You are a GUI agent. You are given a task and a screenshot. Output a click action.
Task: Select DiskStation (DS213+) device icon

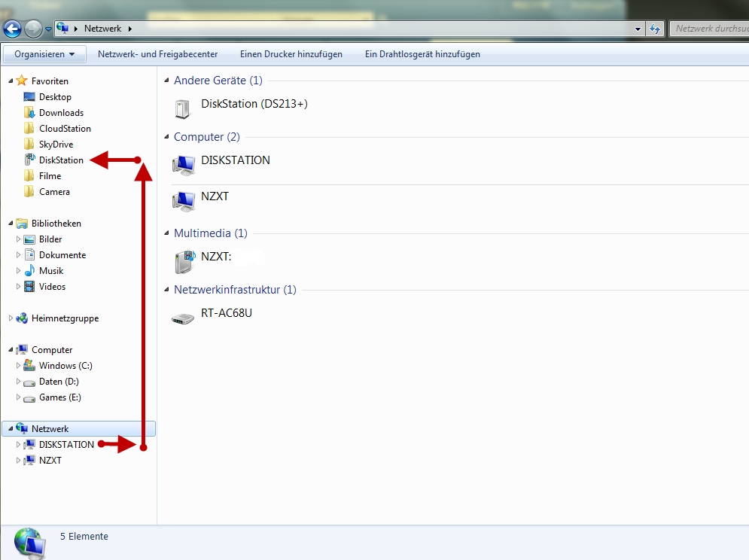click(182, 108)
